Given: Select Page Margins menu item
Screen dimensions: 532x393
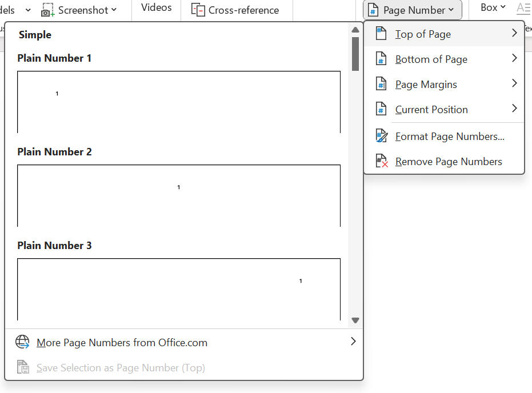Looking at the screenshot, I should pos(444,84).
